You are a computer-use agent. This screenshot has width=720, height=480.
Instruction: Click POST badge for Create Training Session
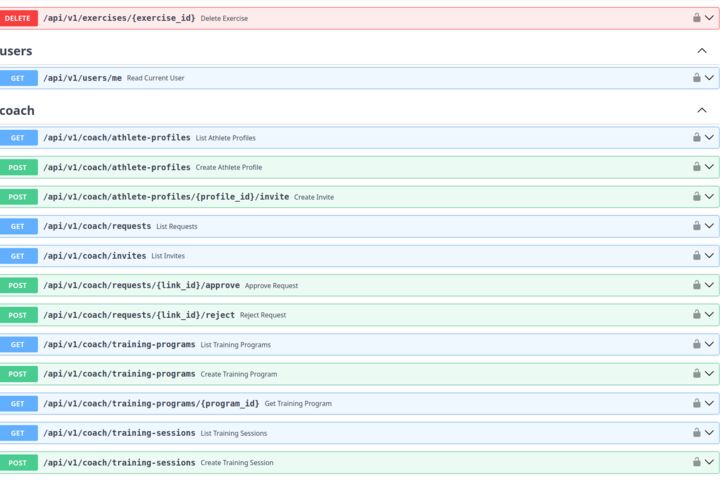pyautogui.click(x=18, y=463)
